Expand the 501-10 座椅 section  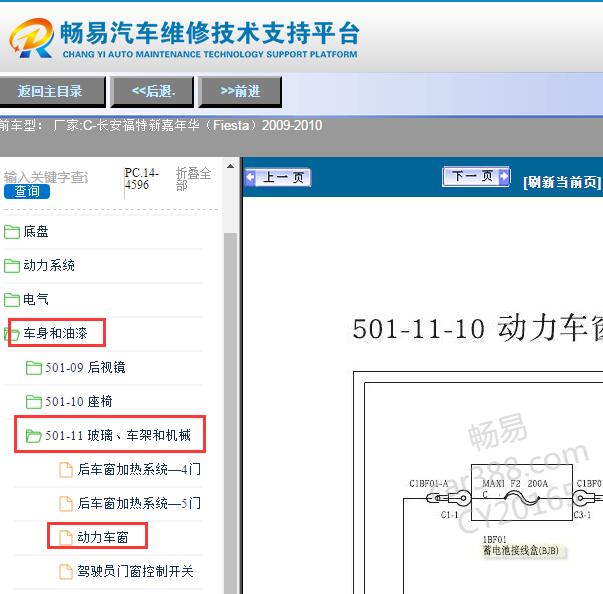79,401
